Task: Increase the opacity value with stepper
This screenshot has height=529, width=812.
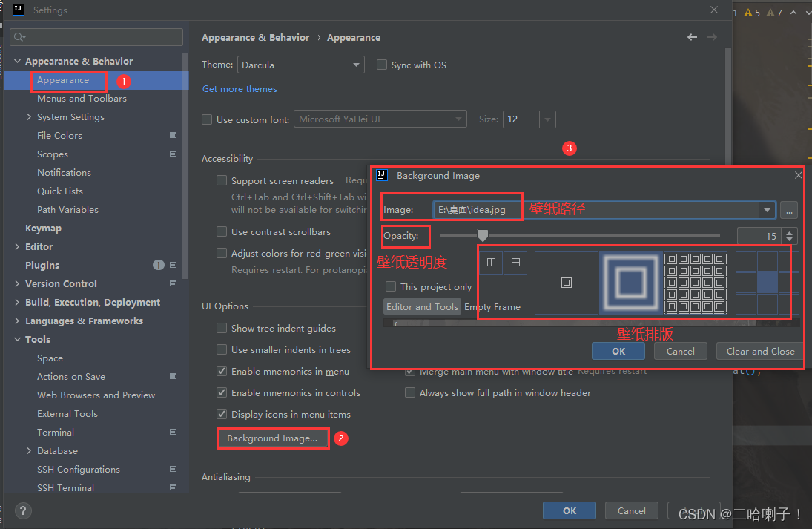Action: 789,233
